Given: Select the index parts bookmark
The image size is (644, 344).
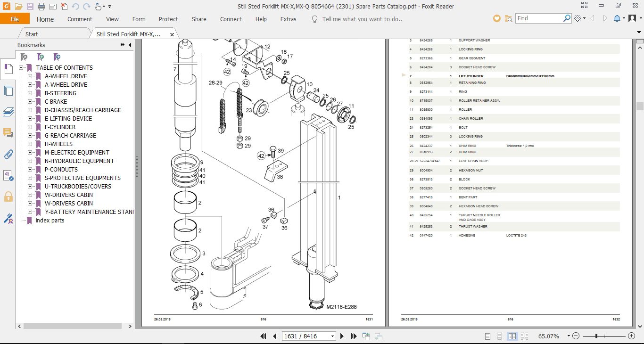Looking at the screenshot, I should 50,221.
